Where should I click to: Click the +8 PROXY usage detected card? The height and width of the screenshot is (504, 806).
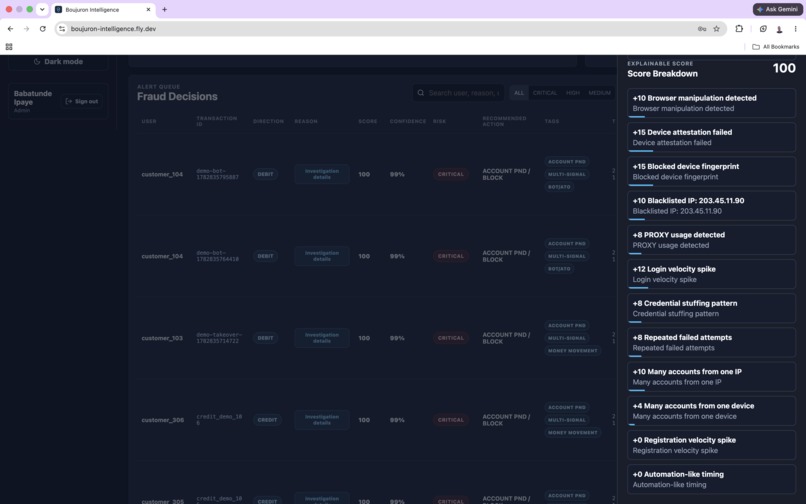pyautogui.click(x=711, y=240)
